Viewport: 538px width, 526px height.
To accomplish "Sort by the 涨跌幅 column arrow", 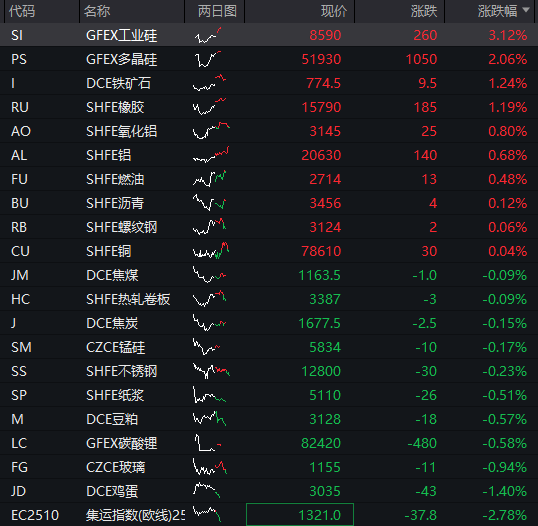I will coord(526,11).
